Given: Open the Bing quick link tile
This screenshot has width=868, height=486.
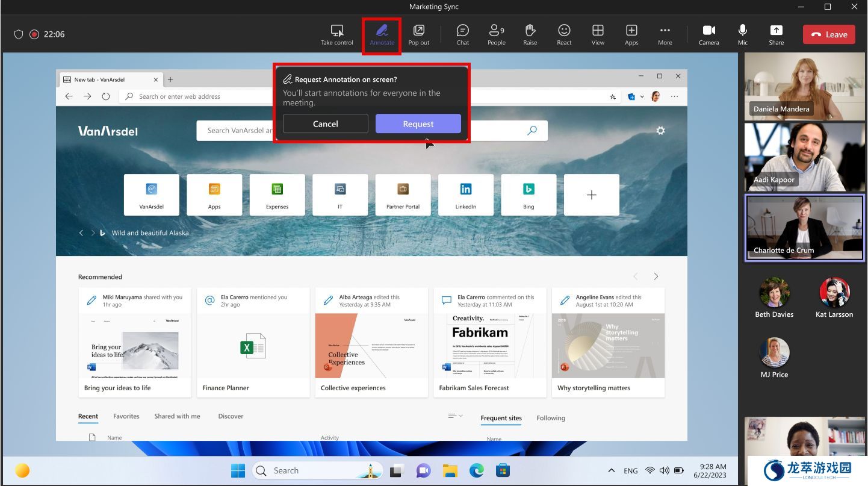Looking at the screenshot, I should tap(529, 195).
